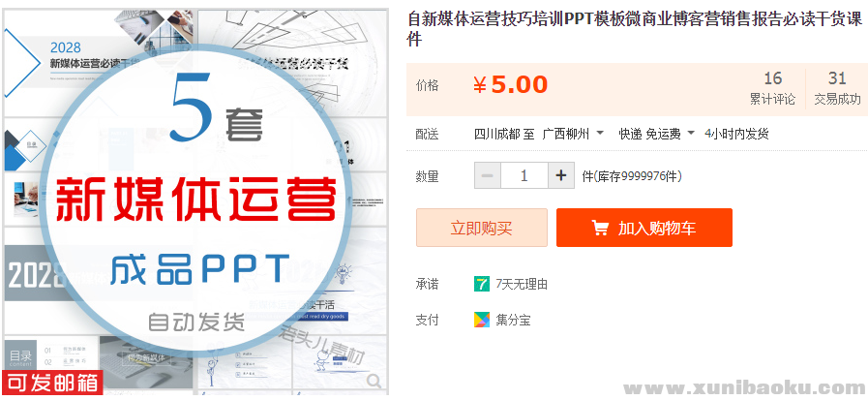Click the magnifier zoom icon on product image
Viewport: 868px width, 400px height.
[x=373, y=379]
